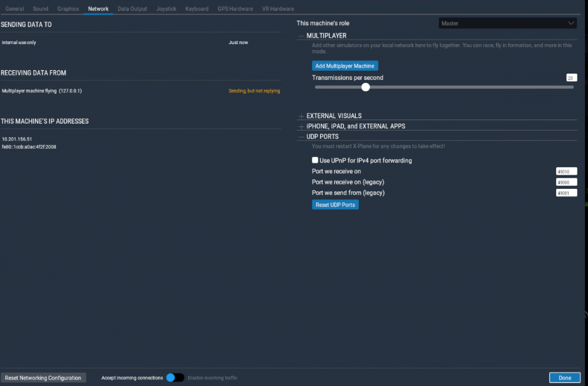
Task: Click Reset Networking Configuration button
Action: [43, 378]
